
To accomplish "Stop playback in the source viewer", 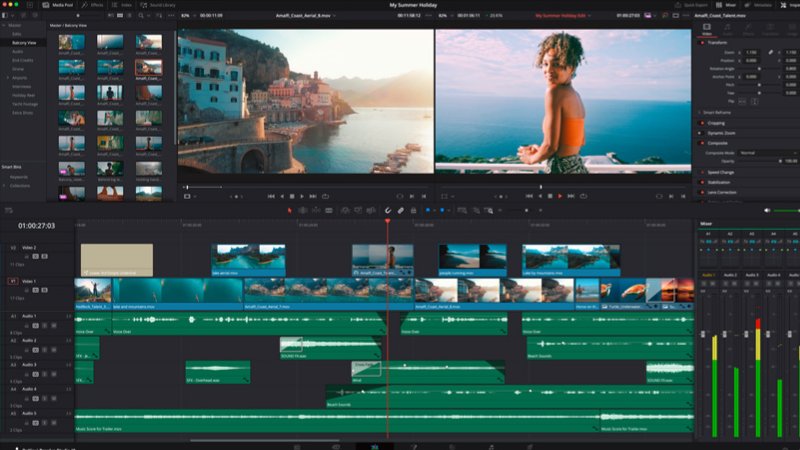I will click(292, 196).
